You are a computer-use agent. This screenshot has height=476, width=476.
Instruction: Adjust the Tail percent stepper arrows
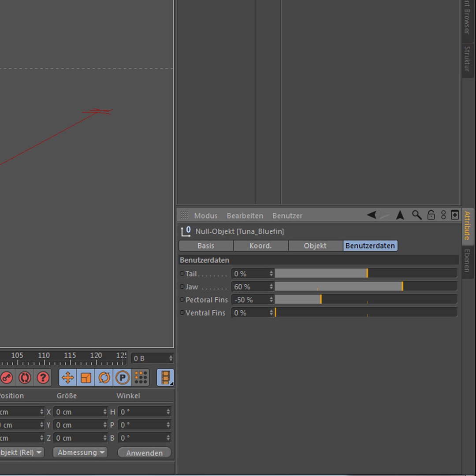pos(271,274)
